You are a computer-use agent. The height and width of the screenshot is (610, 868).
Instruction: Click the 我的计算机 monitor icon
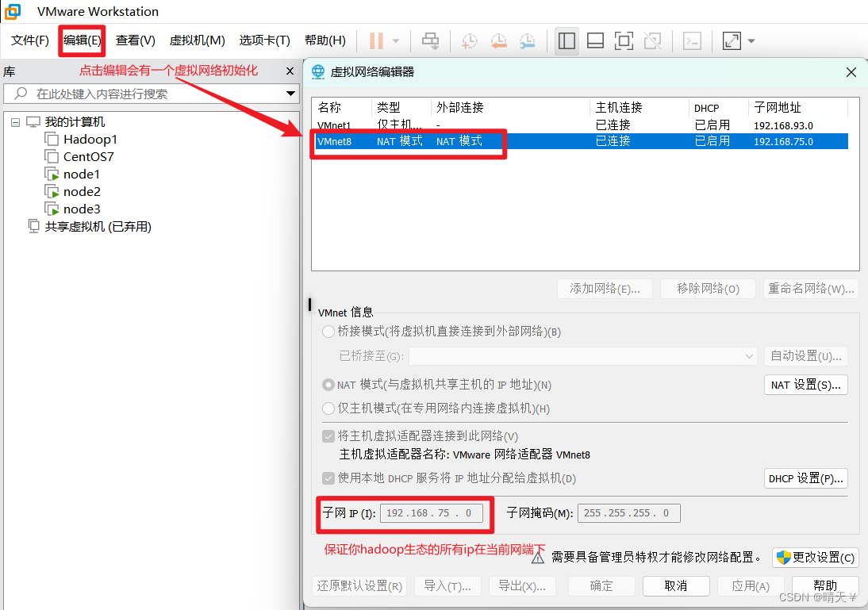(34, 122)
